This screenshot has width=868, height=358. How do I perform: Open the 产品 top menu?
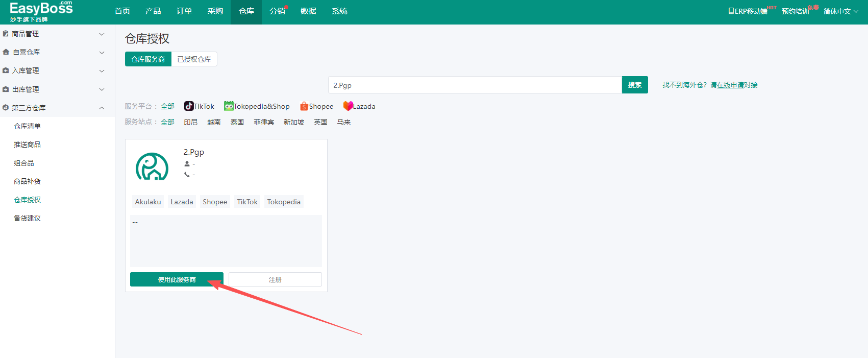point(153,11)
